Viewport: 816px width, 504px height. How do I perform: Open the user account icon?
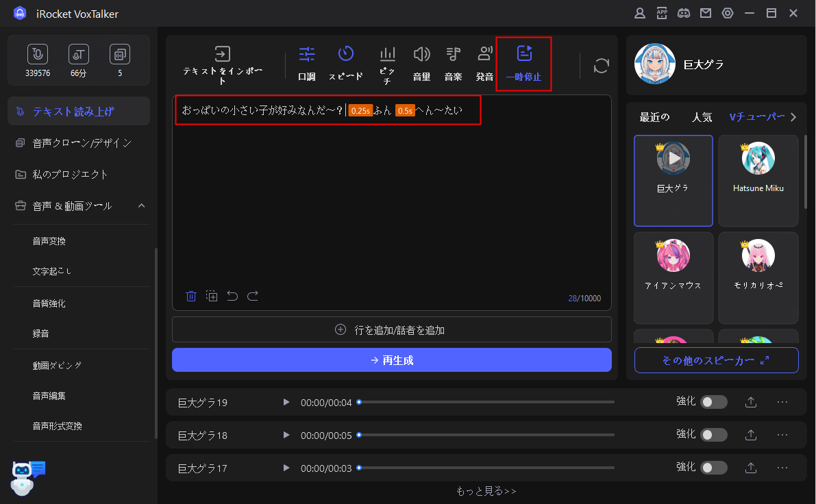(x=640, y=14)
